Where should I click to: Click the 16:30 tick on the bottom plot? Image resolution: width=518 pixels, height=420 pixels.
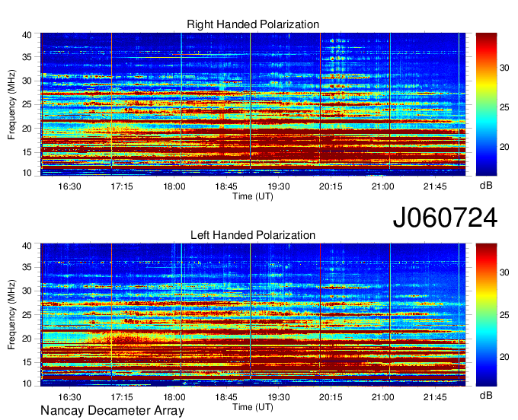pyautogui.click(x=70, y=397)
